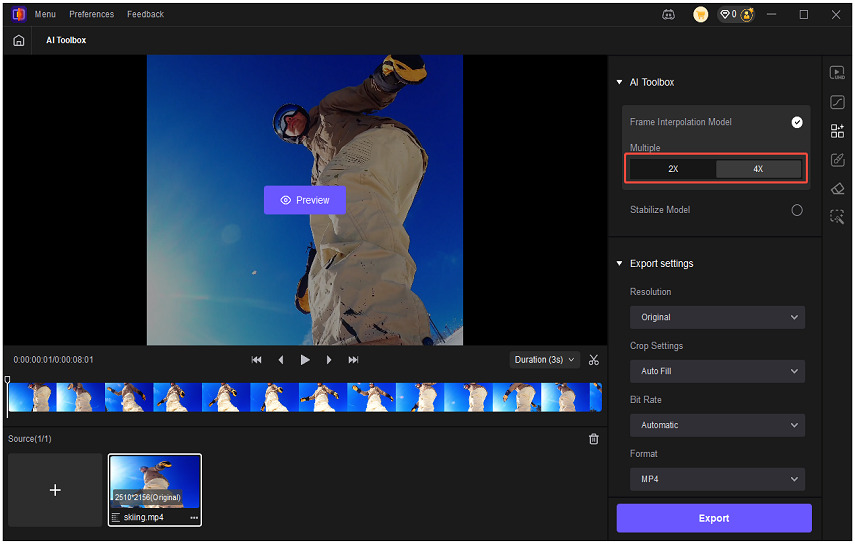Select 4X frame multiple
Screen dimensions: 855x544
click(758, 169)
